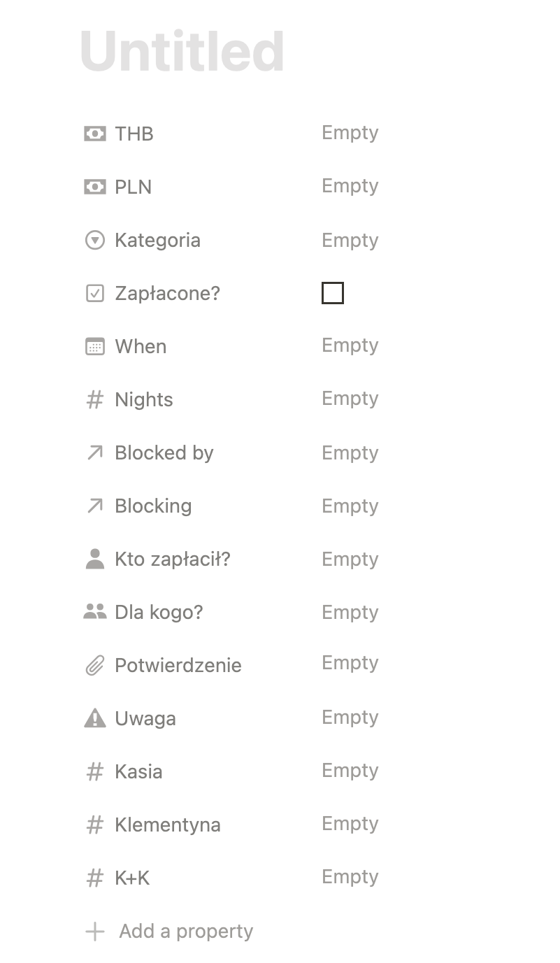This screenshot has height=963, width=560.
Task: Click the Klementyna property label
Action: coord(167,825)
